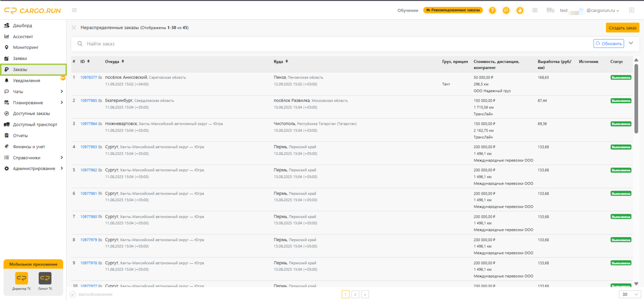This screenshot has width=644, height=300.
Task: Open the orange chat bubble icon in header
Action: point(506,10)
